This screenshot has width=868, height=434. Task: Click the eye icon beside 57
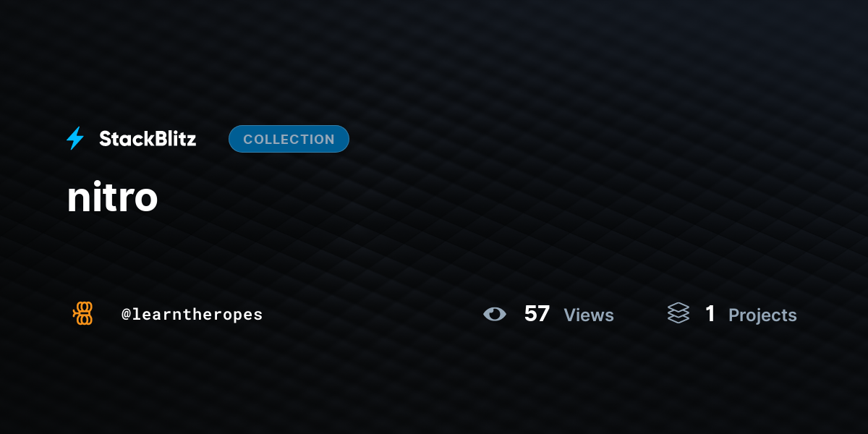coord(495,314)
